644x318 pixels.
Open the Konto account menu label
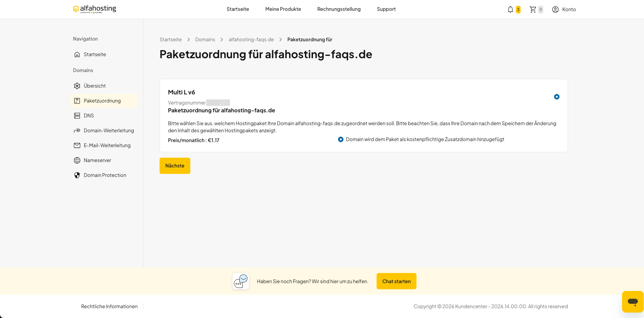(x=569, y=9)
